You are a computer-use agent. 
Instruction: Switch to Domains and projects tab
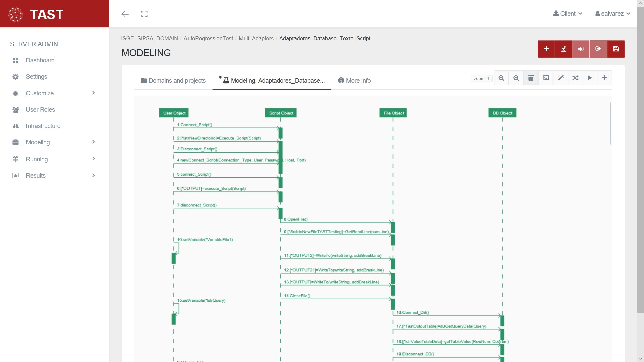[x=173, y=81]
